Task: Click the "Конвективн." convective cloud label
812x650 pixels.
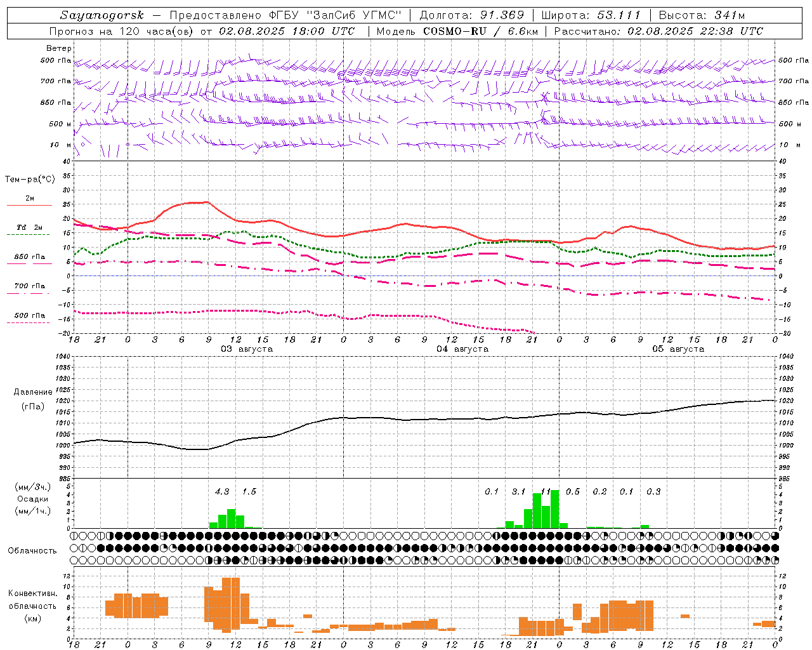Action: 32,594
